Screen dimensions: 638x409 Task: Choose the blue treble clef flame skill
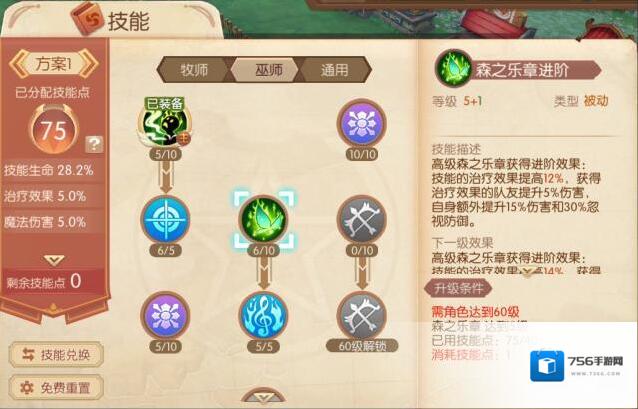(263, 316)
